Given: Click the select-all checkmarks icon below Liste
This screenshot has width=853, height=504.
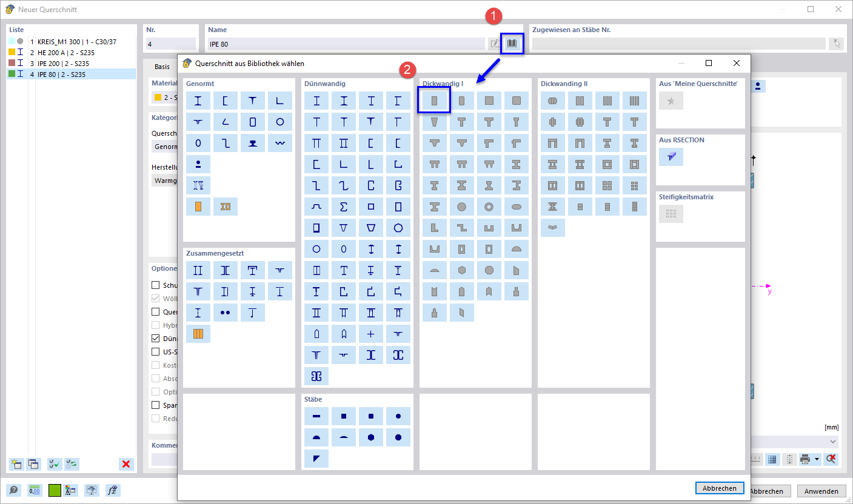Looking at the screenshot, I should [55, 464].
